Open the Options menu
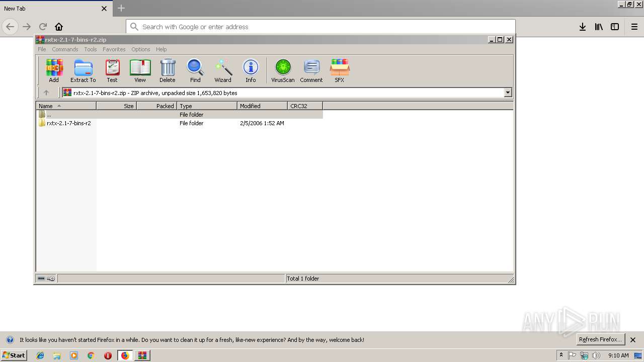The height and width of the screenshot is (362, 644). (x=141, y=49)
